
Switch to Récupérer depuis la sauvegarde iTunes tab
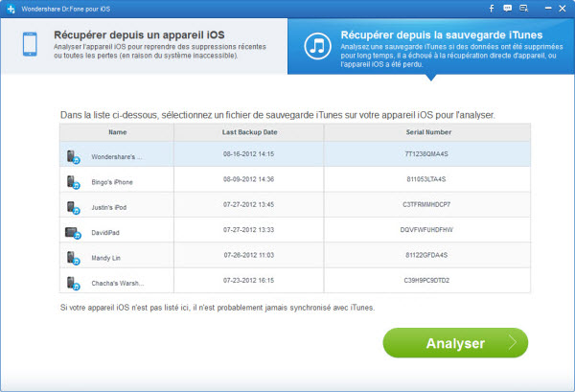coord(431,46)
